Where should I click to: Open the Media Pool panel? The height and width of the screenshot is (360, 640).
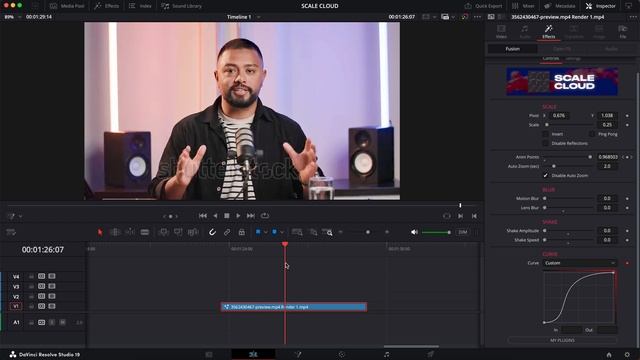coord(68,6)
